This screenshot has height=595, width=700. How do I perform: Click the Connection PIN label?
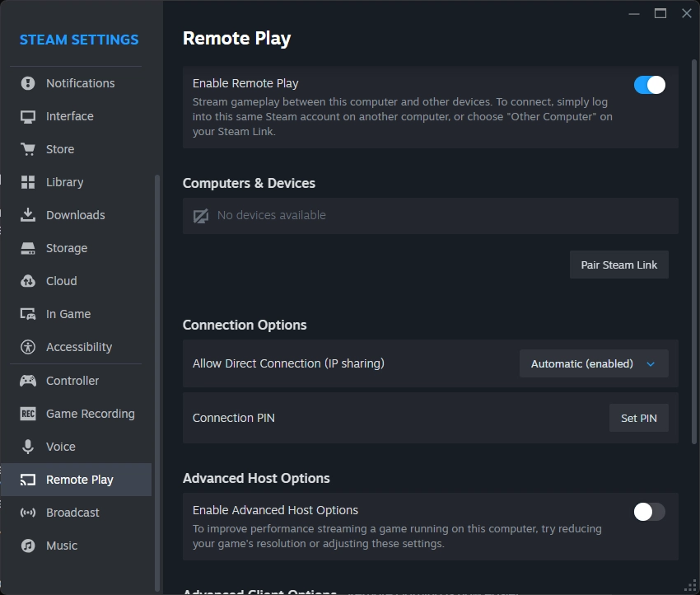[234, 418]
